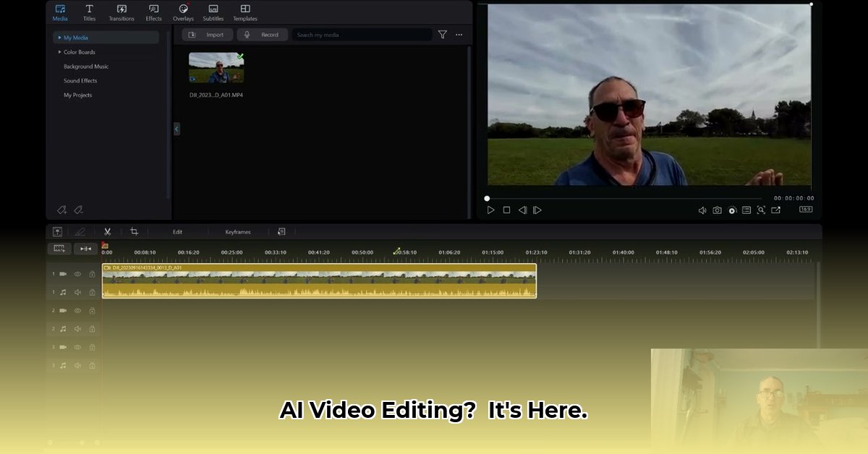
Task: Click the add tag icon in media sidebar
Action: [x=62, y=210]
